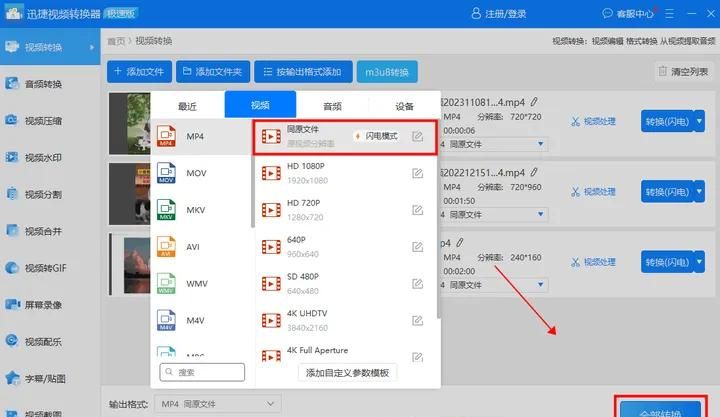720x417 pixels.
Task: Convert the 720*960 video with 转换(闪电)
Action: (667, 192)
